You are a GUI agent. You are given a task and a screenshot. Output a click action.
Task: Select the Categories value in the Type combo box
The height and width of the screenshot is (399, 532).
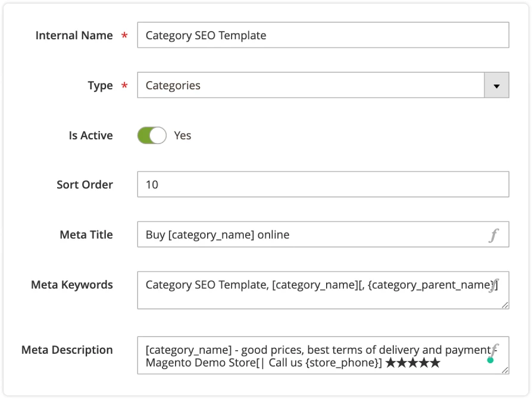point(298,85)
